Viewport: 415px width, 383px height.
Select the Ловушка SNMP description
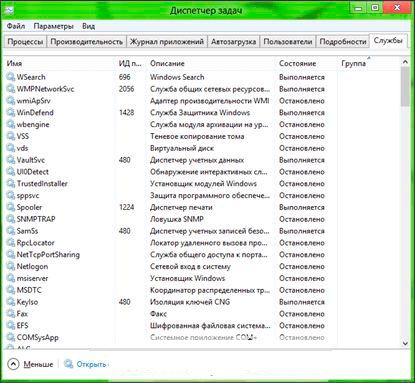tap(177, 219)
